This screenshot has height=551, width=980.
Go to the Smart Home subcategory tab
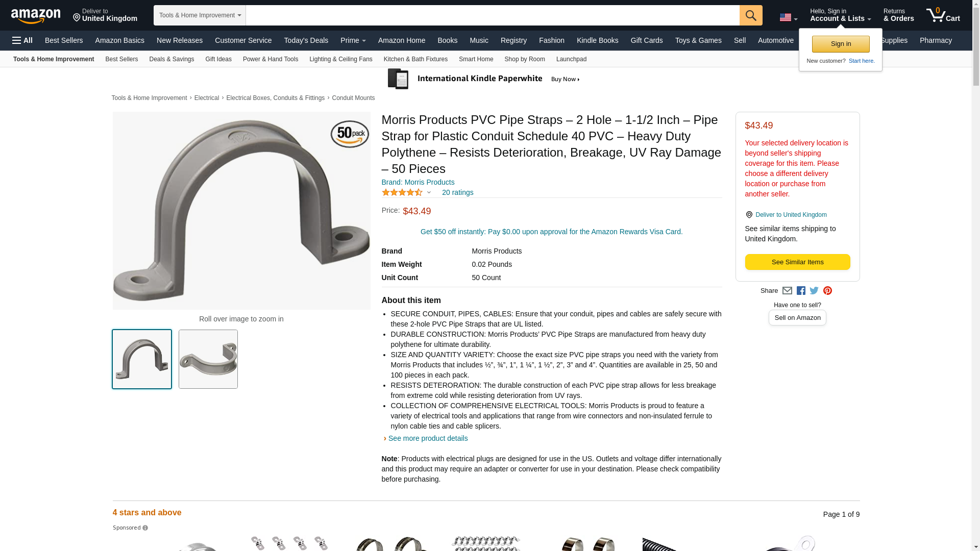pos(476,59)
